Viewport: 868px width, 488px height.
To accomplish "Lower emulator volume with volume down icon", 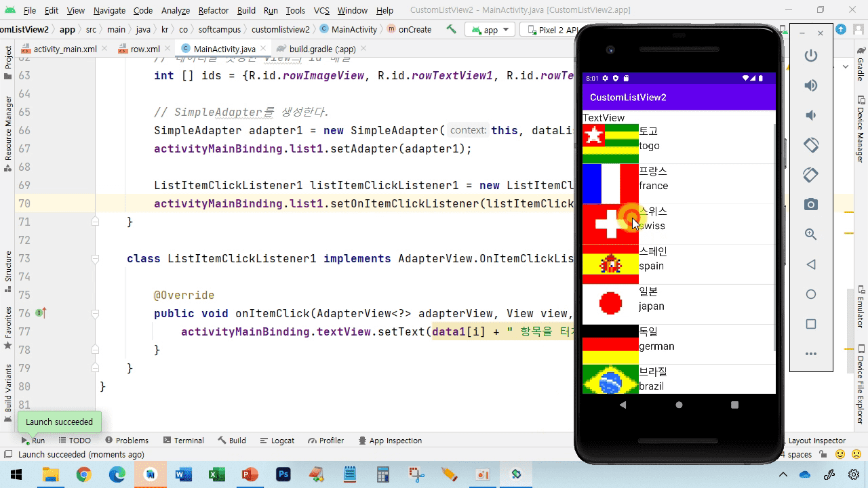I will [811, 115].
